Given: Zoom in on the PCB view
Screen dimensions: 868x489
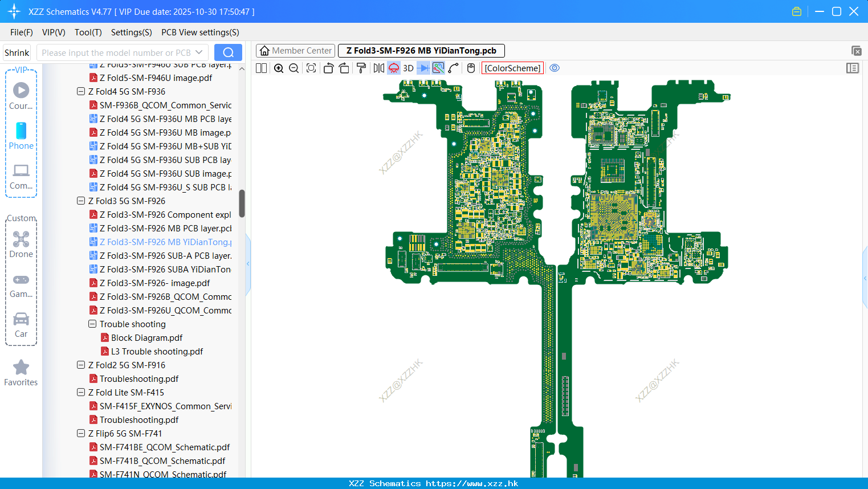Looking at the screenshot, I should pyautogui.click(x=279, y=68).
